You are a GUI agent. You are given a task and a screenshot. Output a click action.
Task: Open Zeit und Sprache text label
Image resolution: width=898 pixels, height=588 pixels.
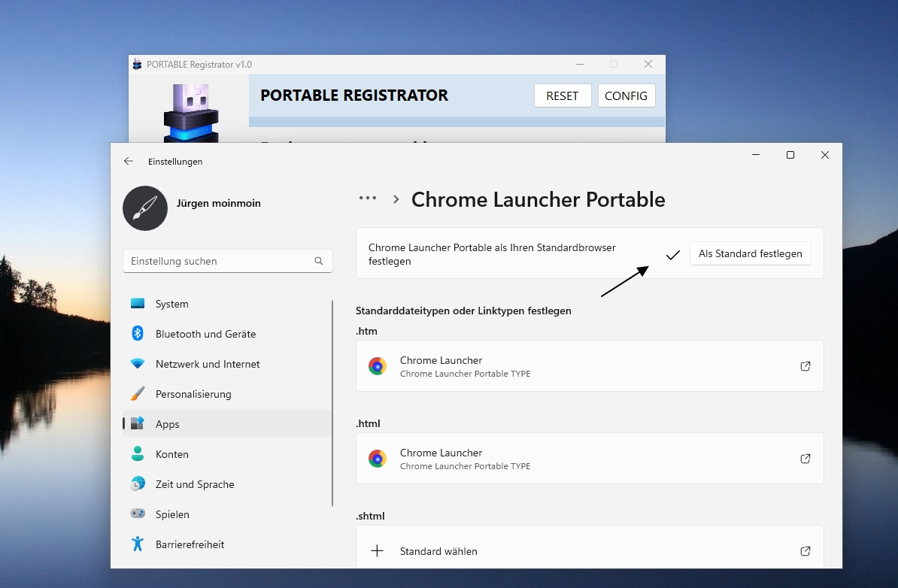195,484
